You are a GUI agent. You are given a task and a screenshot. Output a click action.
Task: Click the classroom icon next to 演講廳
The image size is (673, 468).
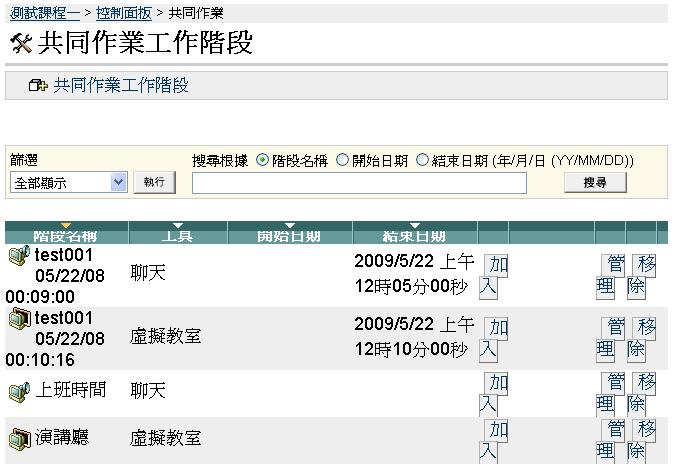[x=18, y=438]
